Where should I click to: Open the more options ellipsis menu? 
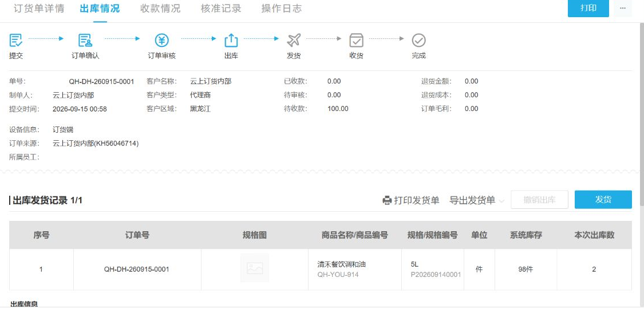click(623, 8)
